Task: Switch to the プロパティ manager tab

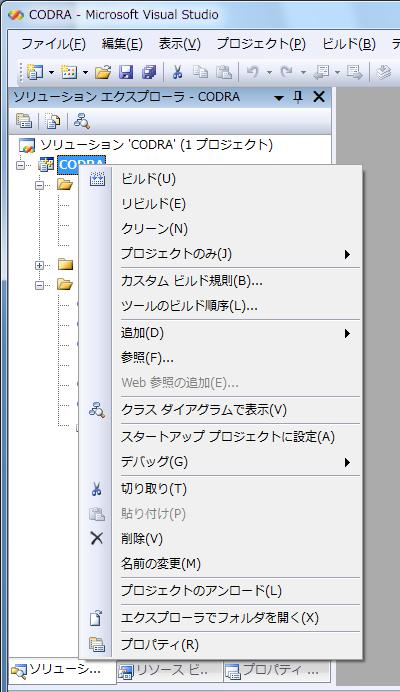Action: (x=276, y=671)
